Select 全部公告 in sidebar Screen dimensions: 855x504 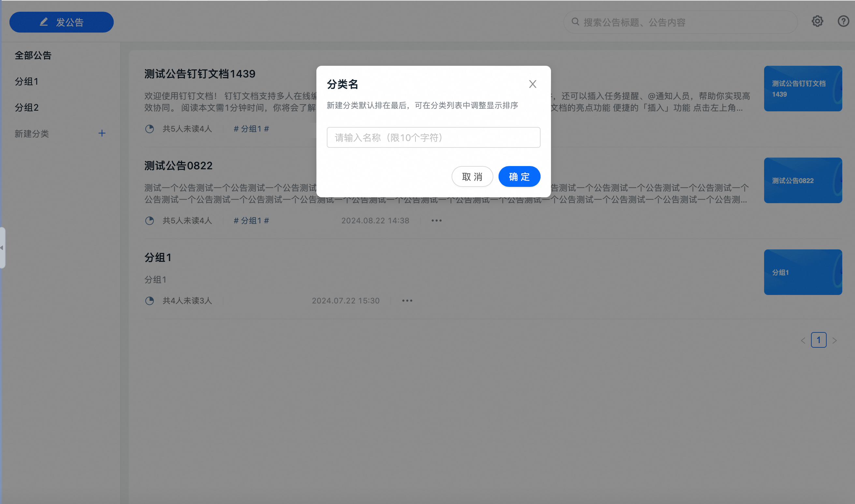coord(33,55)
